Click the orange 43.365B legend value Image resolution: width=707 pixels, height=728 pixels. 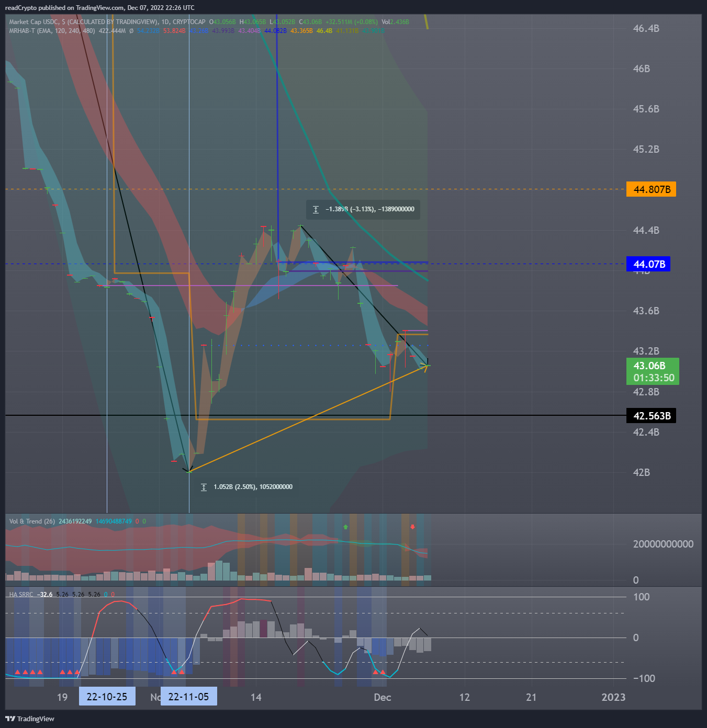[301, 31]
